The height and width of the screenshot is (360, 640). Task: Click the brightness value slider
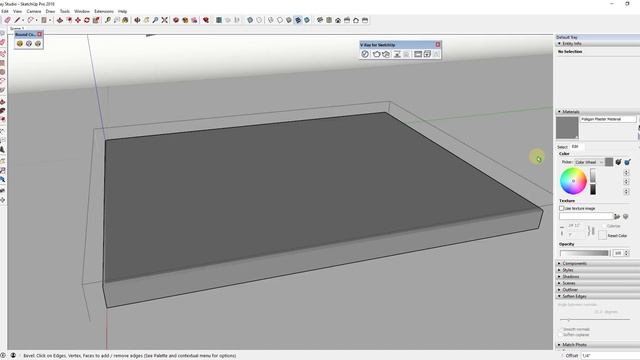pos(593,181)
